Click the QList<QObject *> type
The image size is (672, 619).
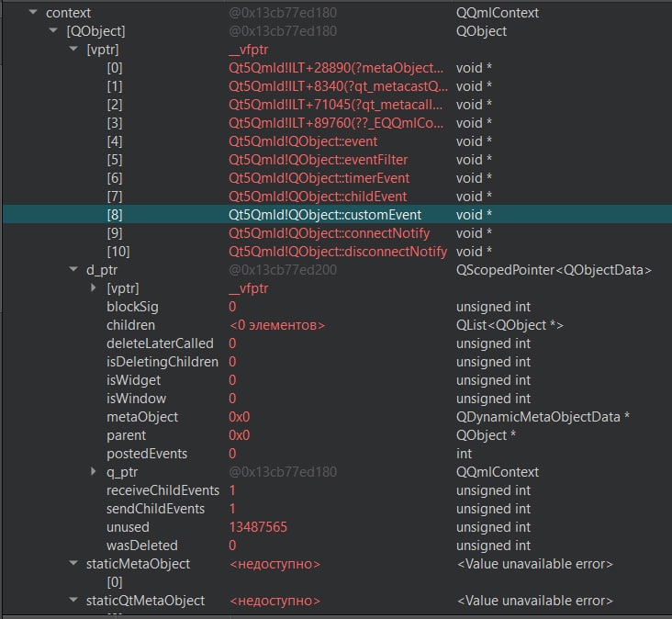pyautogui.click(x=510, y=325)
